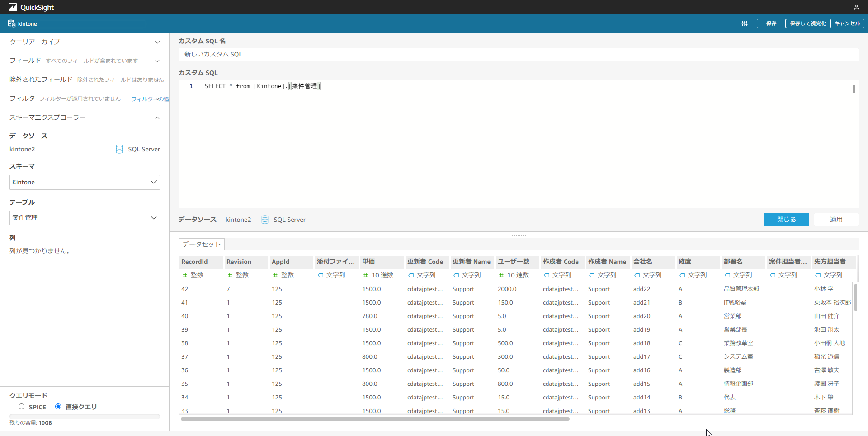Click SQL Server database icon in sidebar
The height and width of the screenshot is (436, 868).
[119, 149]
